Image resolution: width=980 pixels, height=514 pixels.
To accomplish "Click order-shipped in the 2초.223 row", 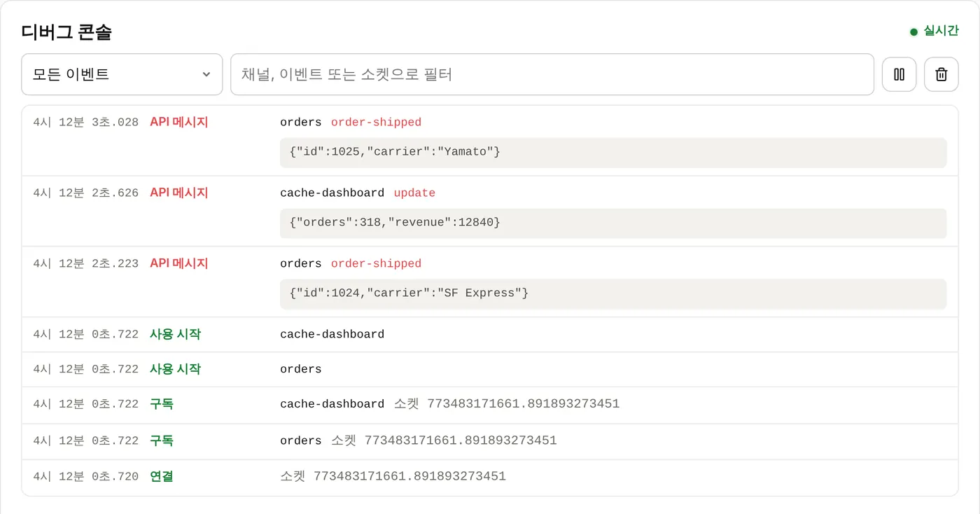I will click(x=376, y=264).
